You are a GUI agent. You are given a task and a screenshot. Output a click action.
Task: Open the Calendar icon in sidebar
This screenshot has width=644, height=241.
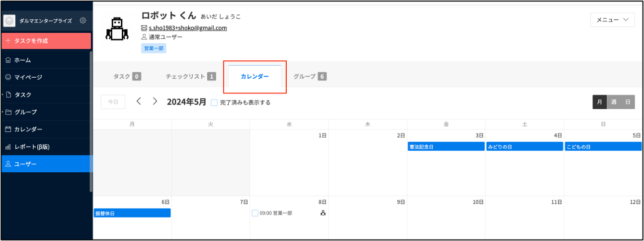[8, 129]
